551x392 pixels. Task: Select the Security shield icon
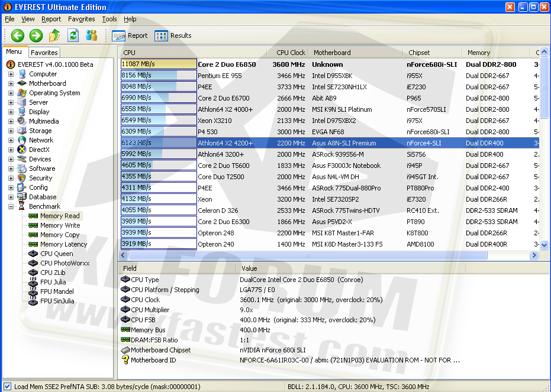coord(22,179)
